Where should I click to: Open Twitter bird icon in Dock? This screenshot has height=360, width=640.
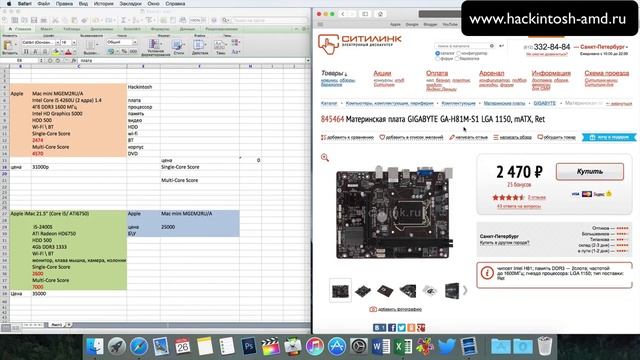click(x=447, y=347)
